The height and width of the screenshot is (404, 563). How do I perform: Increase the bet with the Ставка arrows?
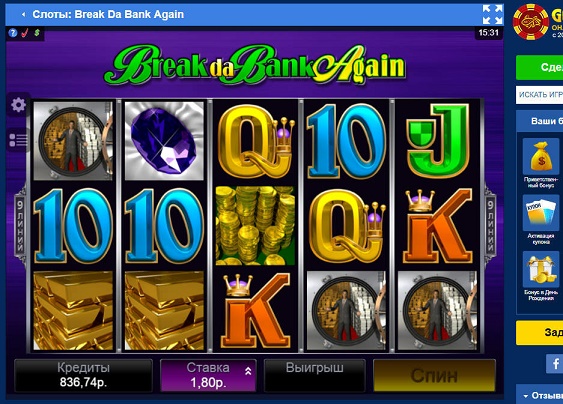tap(248, 371)
